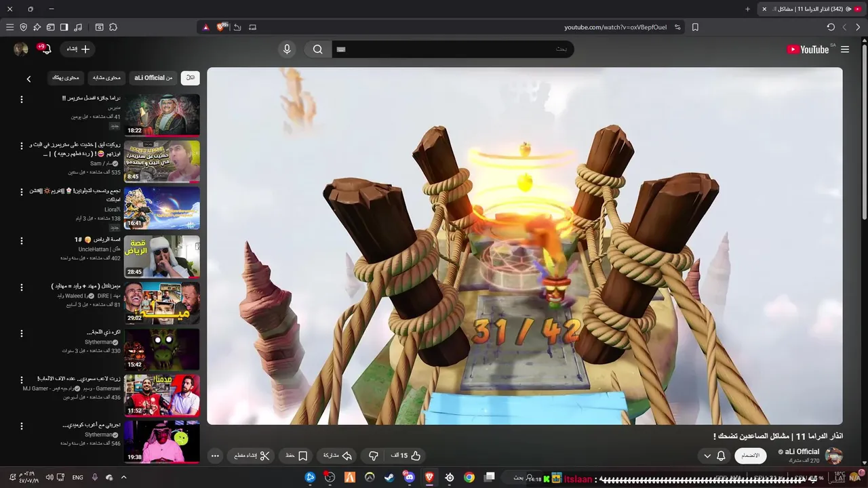Open a new tab with the plus button
868x488 pixels.
coord(748,9)
